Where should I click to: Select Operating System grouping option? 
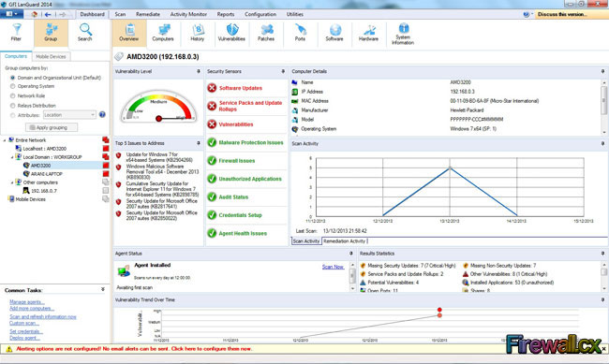coord(13,86)
